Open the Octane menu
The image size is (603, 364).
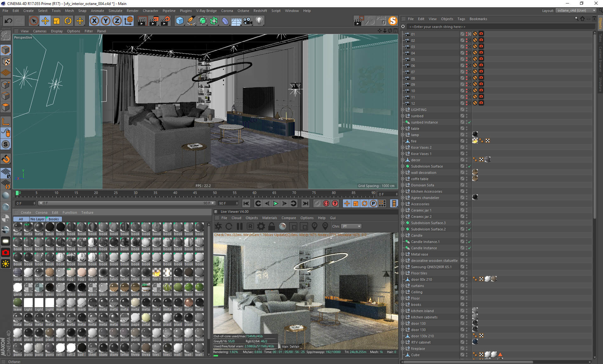tap(243, 11)
